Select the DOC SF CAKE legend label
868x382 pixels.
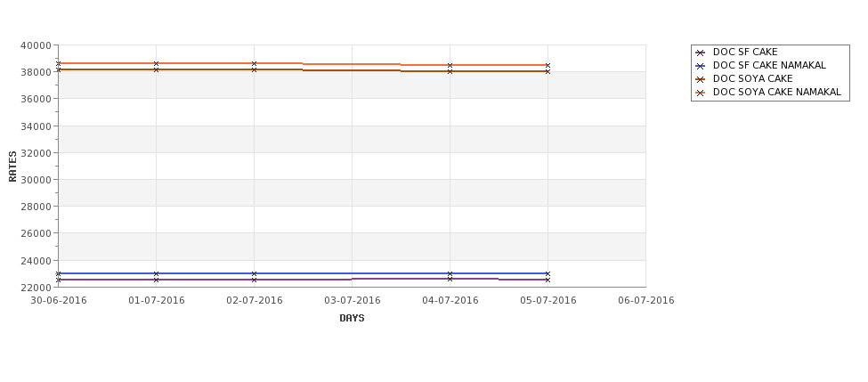pos(745,52)
